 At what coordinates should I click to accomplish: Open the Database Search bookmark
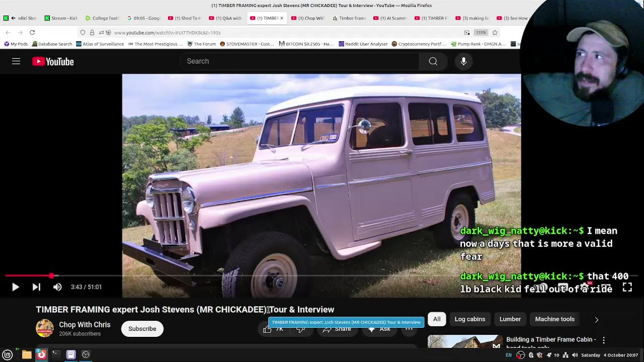point(52,44)
